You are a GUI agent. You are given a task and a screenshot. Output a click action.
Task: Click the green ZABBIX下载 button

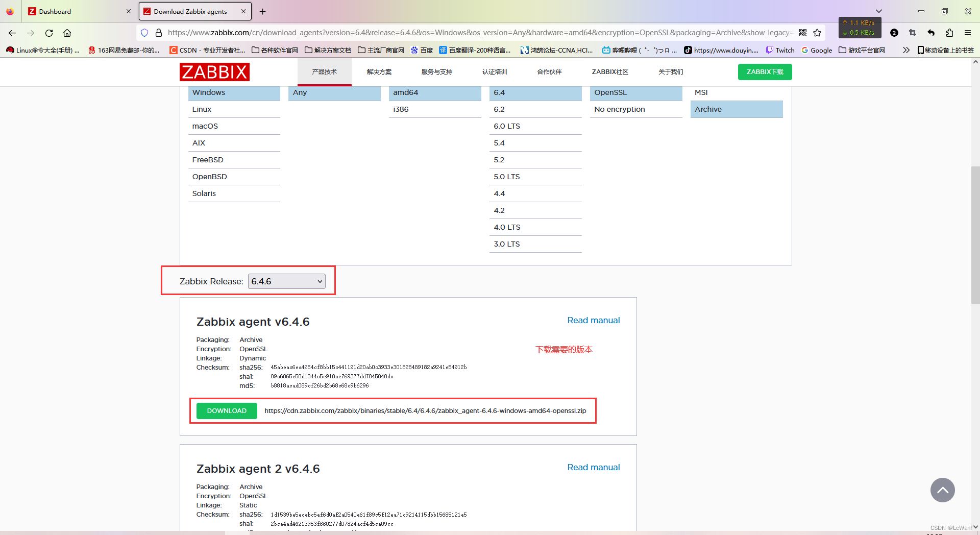point(765,72)
